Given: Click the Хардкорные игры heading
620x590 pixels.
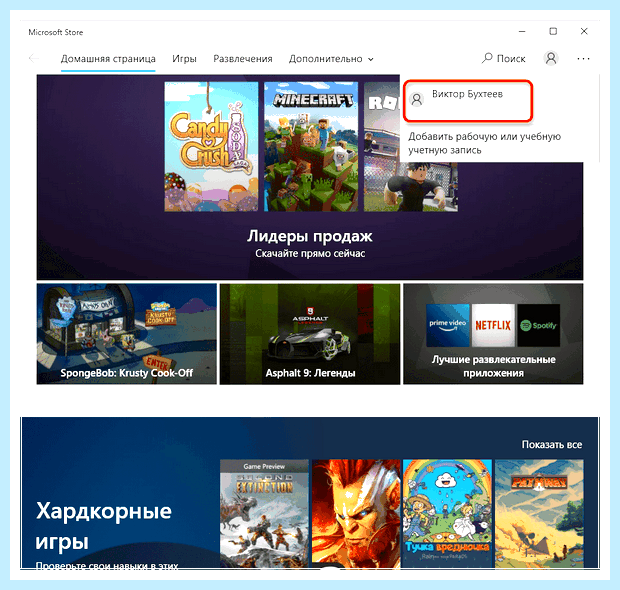Looking at the screenshot, I should click(x=104, y=526).
